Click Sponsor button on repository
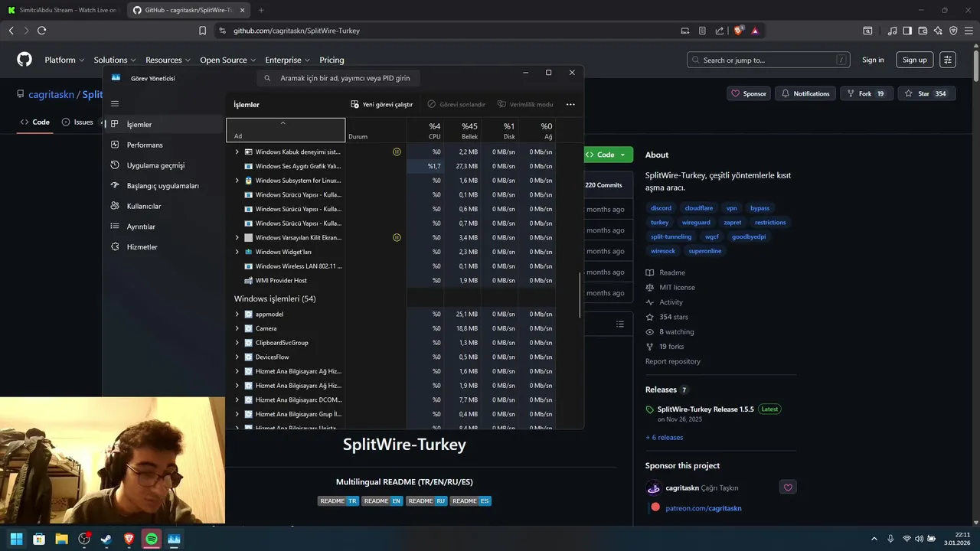Screen dimensions: 980x551 [x=749, y=93]
